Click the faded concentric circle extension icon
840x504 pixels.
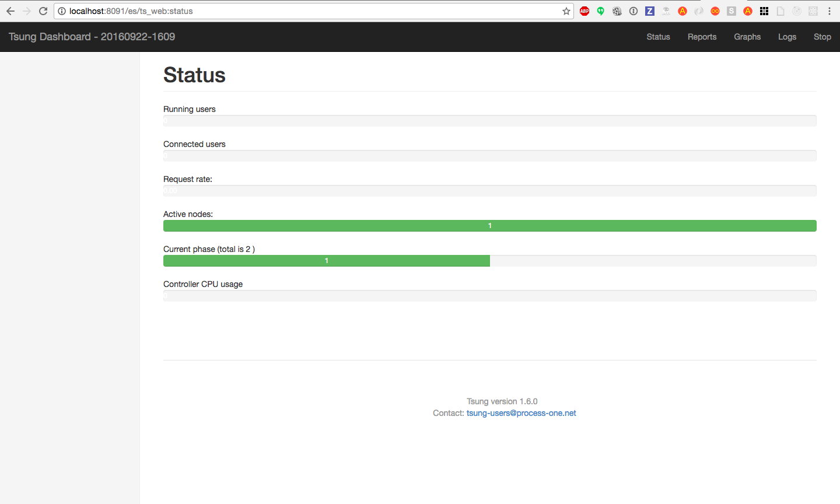[x=797, y=11]
